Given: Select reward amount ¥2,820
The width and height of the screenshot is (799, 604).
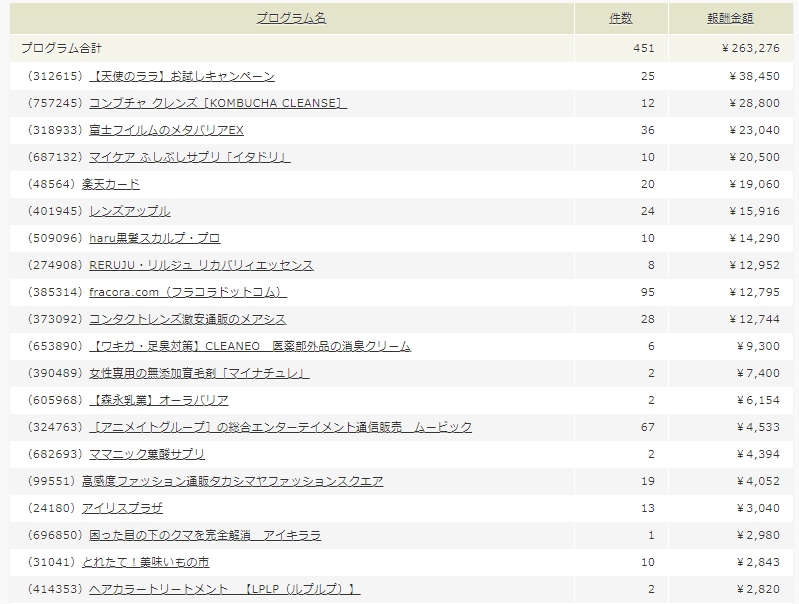Looking at the screenshot, I should tap(758, 590).
